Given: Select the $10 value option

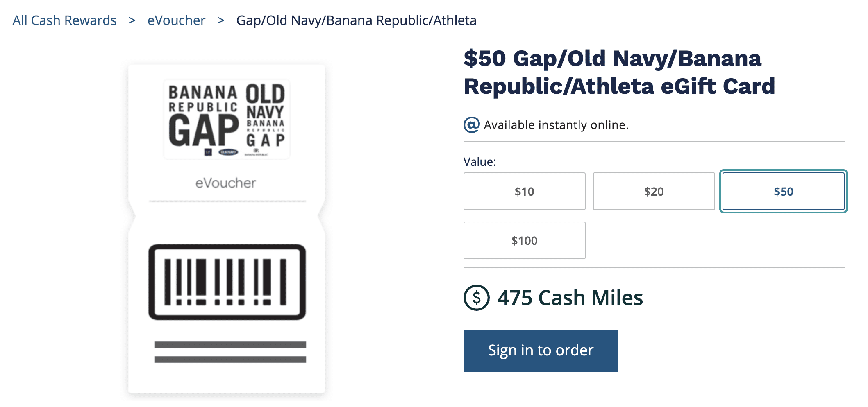Looking at the screenshot, I should pos(524,191).
